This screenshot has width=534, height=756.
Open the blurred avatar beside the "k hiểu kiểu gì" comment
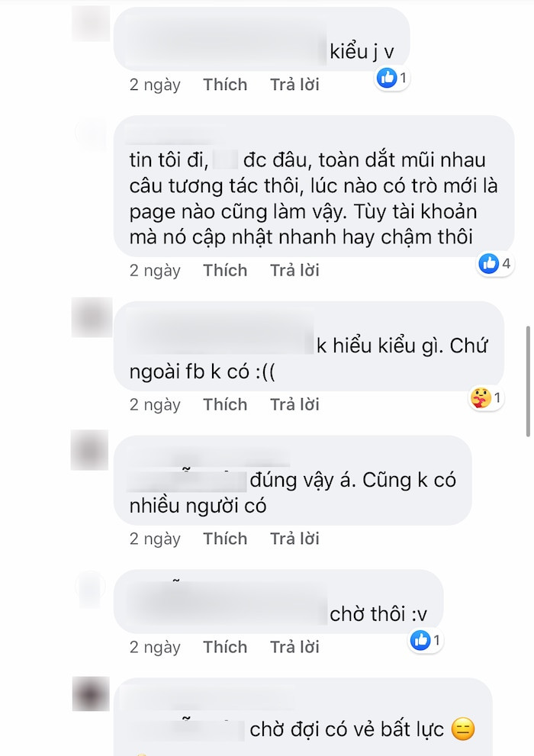point(92,317)
